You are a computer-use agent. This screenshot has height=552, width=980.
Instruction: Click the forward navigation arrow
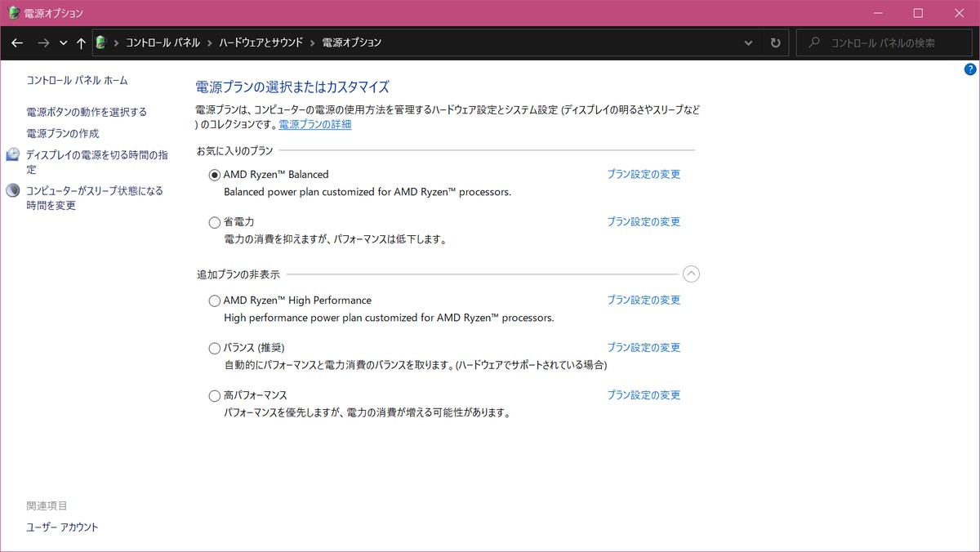(x=43, y=43)
